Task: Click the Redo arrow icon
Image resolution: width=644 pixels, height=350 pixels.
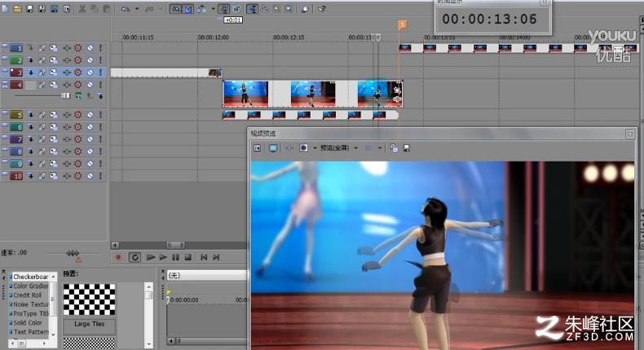Action: click(x=150, y=9)
